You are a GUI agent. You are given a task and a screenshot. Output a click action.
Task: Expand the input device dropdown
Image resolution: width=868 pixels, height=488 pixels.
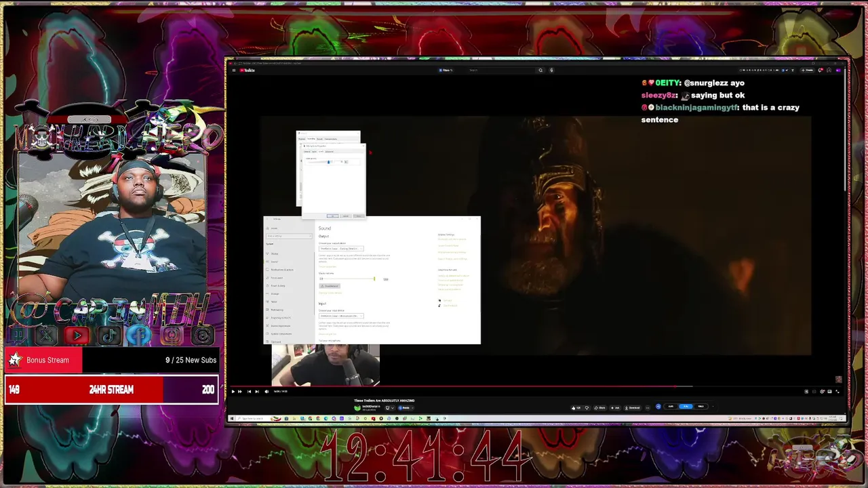pyautogui.click(x=341, y=316)
